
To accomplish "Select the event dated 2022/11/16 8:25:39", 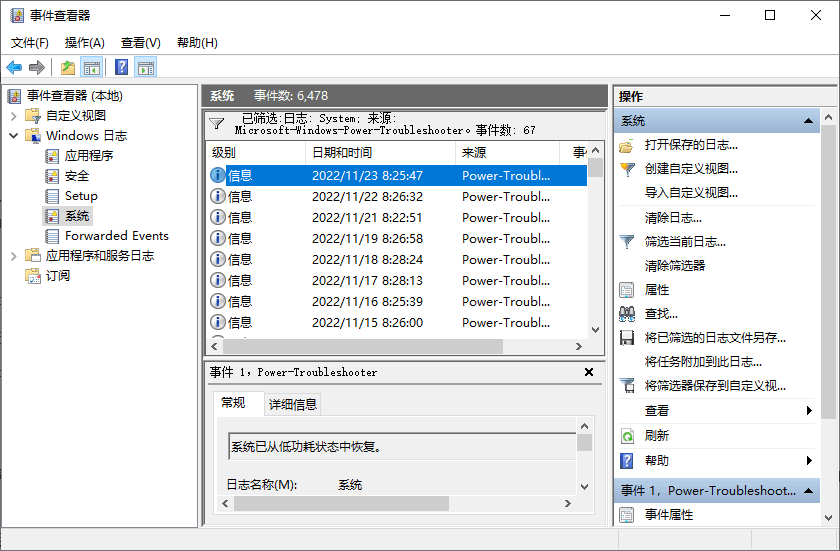I will [397, 301].
